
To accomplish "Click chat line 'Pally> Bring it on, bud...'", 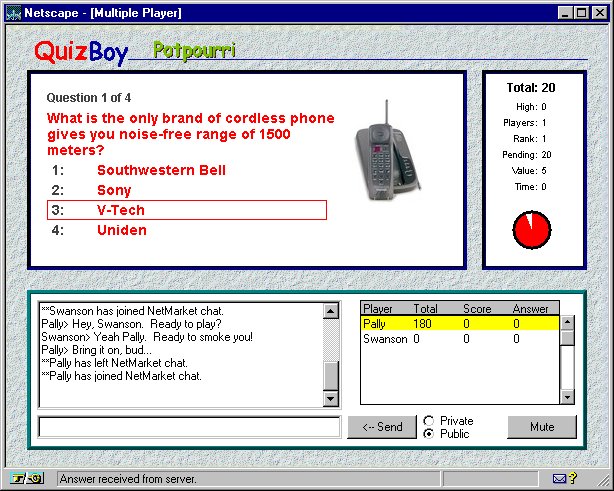I will click(x=96, y=350).
